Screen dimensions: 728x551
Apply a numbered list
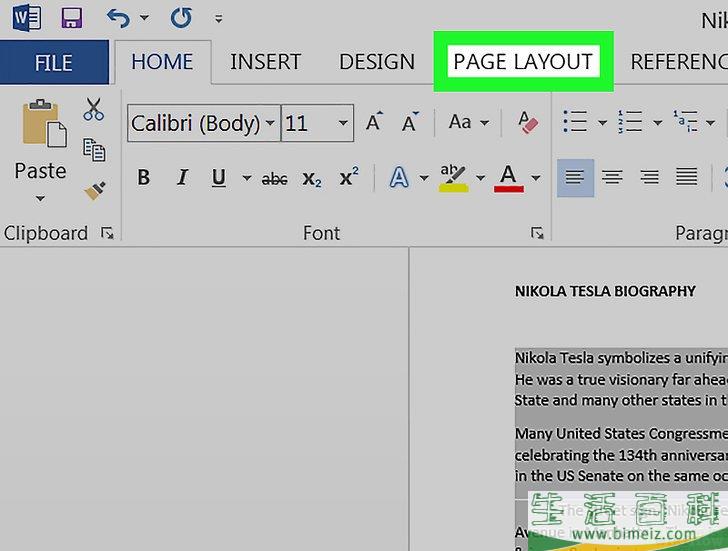630,122
